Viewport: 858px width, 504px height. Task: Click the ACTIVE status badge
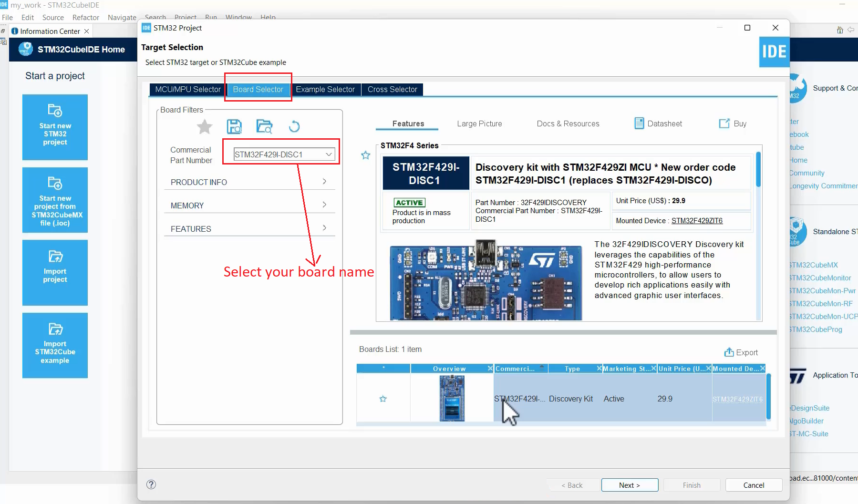pyautogui.click(x=410, y=203)
